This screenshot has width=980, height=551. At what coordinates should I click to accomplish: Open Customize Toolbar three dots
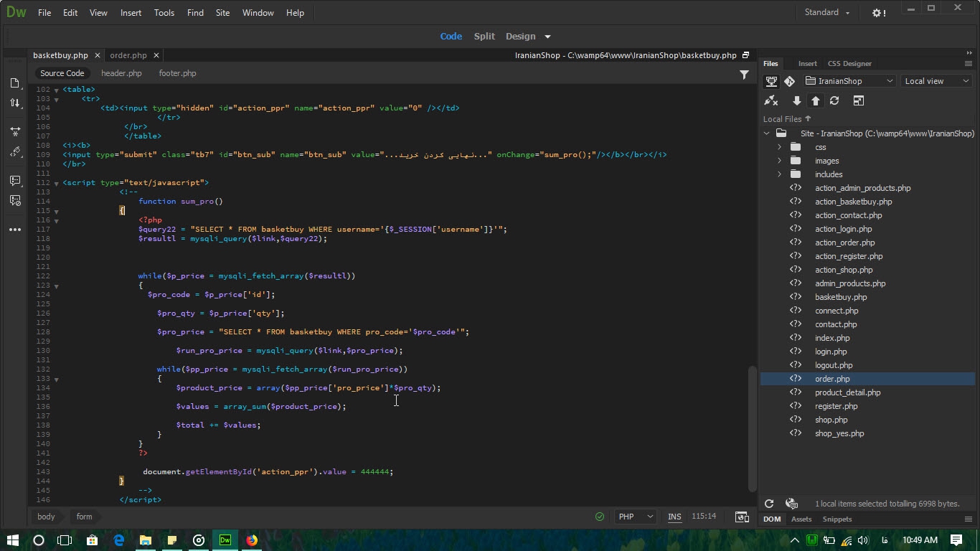click(15, 230)
